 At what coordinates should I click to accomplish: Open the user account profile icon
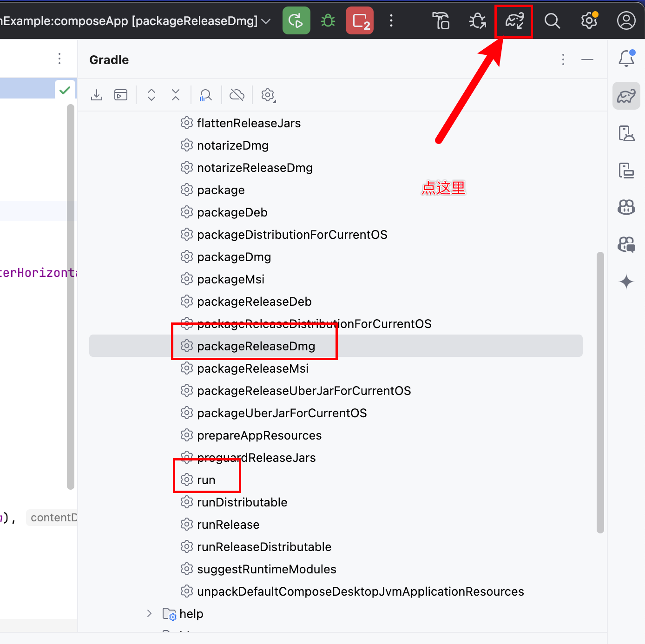click(626, 20)
